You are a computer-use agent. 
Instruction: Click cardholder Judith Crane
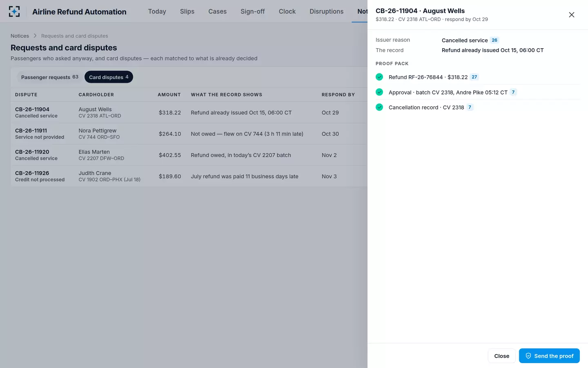[x=95, y=173]
